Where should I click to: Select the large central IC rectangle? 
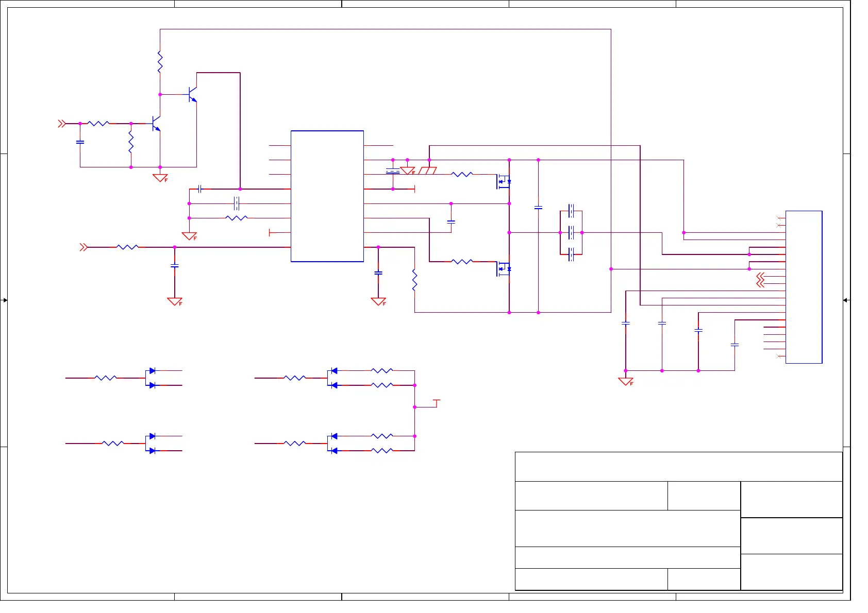point(327,196)
